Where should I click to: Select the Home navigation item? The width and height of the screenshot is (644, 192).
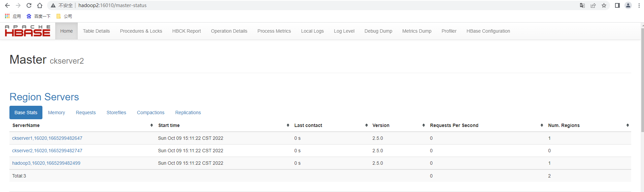click(x=66, y=31)
